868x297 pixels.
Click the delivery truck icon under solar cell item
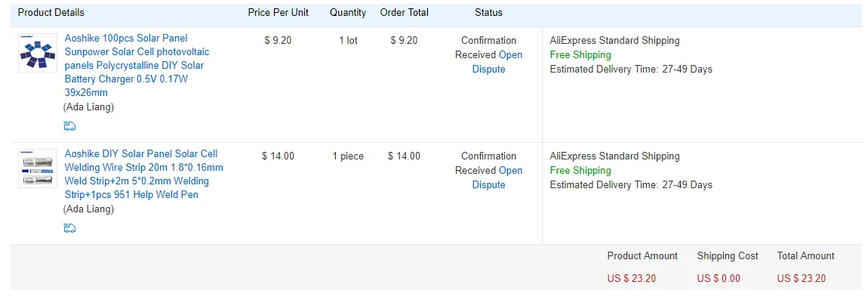pos(69,126)
